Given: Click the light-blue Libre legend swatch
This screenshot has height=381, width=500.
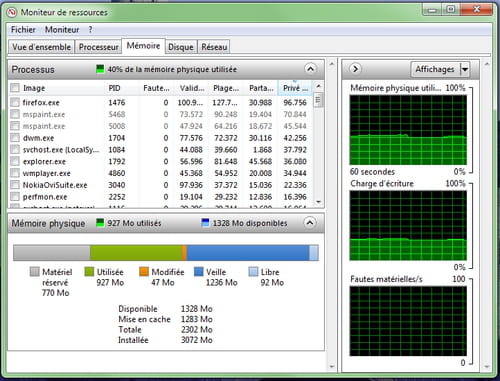Looking at the screenshot, I should (253, 272).
